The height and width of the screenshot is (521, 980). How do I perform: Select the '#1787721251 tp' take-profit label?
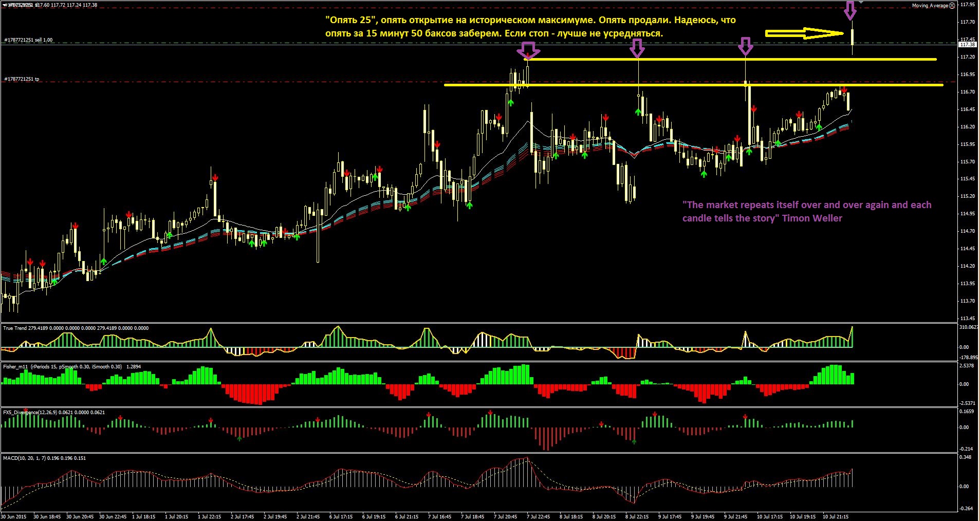pyautogui.click(x=22, y=79)
